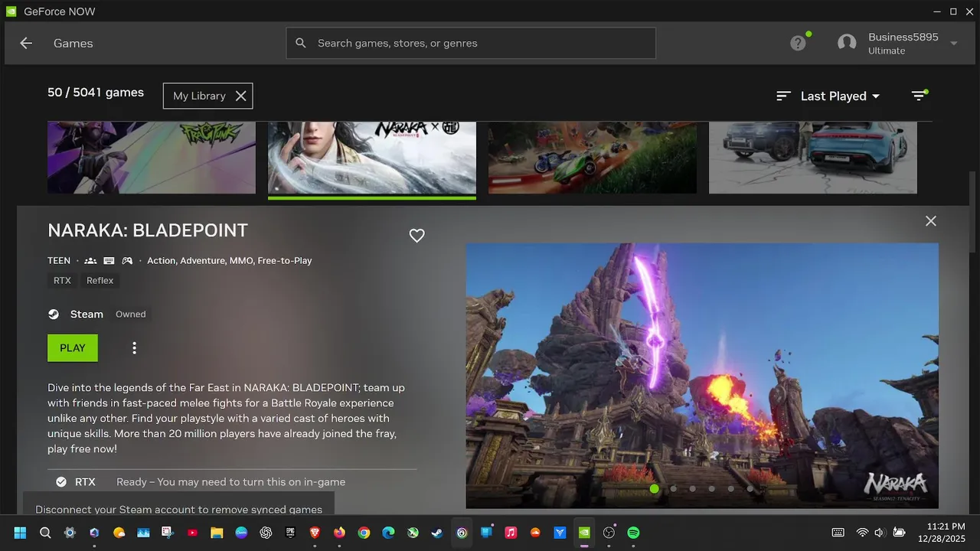
Task: Add NARAKA to favorites with heart
Action: [416, 236]
